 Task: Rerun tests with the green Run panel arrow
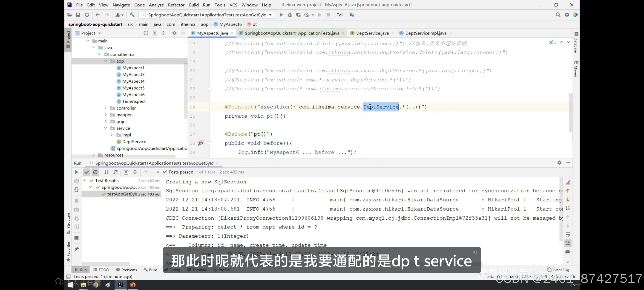77,172
